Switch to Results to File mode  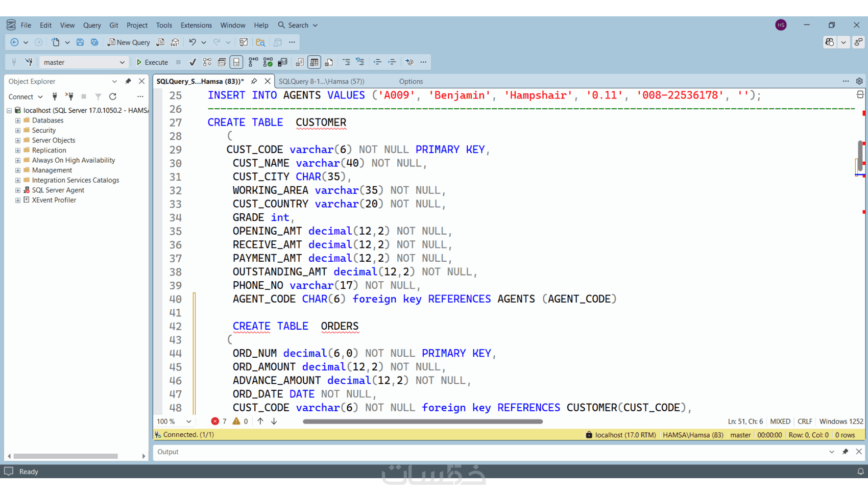point(329,62)
